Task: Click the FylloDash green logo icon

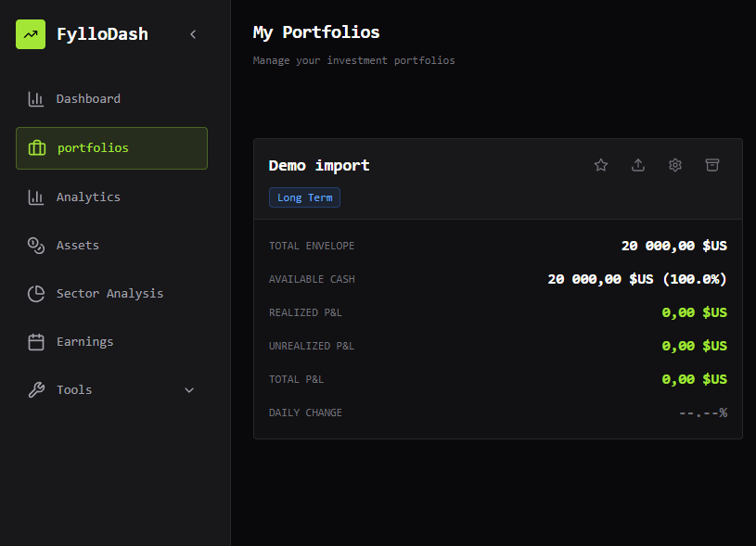Action: [31, 33]
